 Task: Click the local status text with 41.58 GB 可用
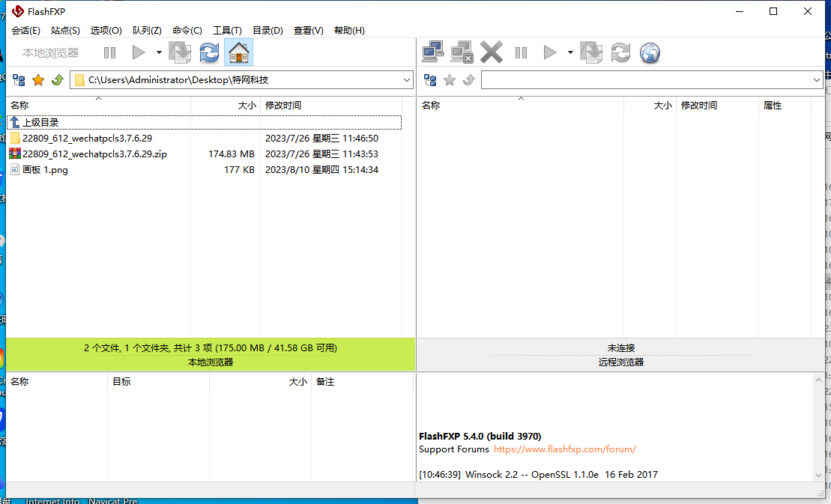tap(211, 347)
